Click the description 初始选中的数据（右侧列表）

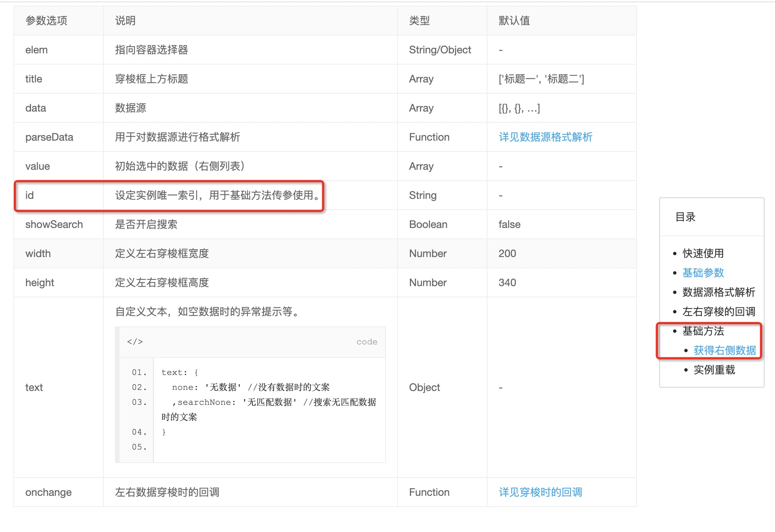pyautogui.click(x=180, y=166)
